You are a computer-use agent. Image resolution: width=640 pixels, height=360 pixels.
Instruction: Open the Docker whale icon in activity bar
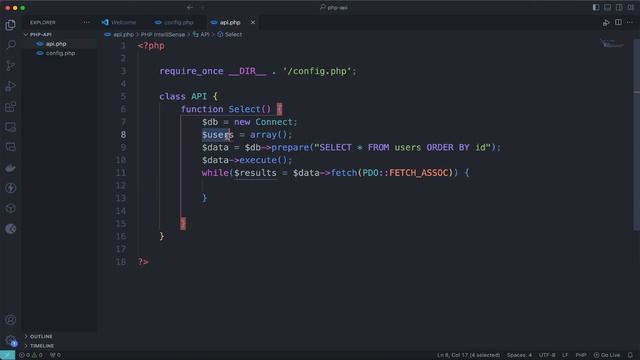11,168
